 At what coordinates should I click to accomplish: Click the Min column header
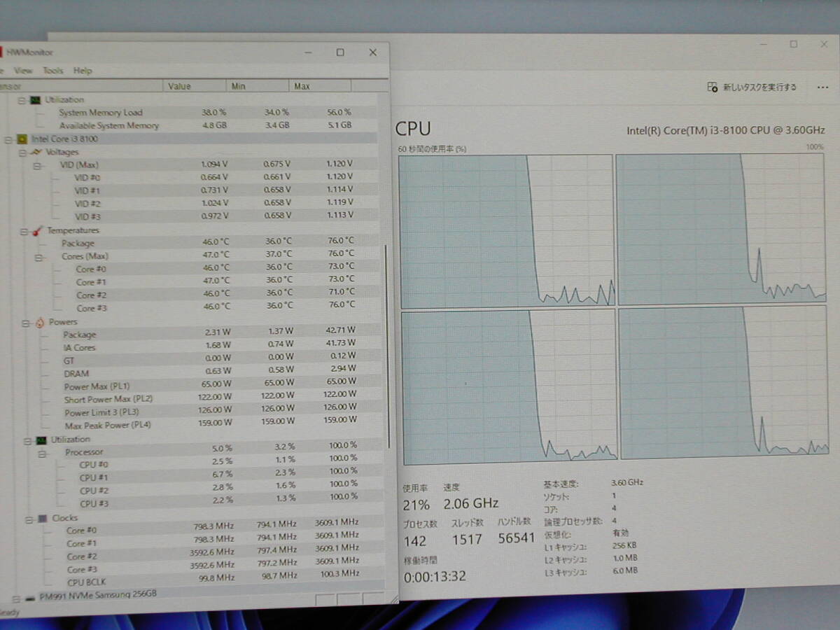[x=258, y=86]
